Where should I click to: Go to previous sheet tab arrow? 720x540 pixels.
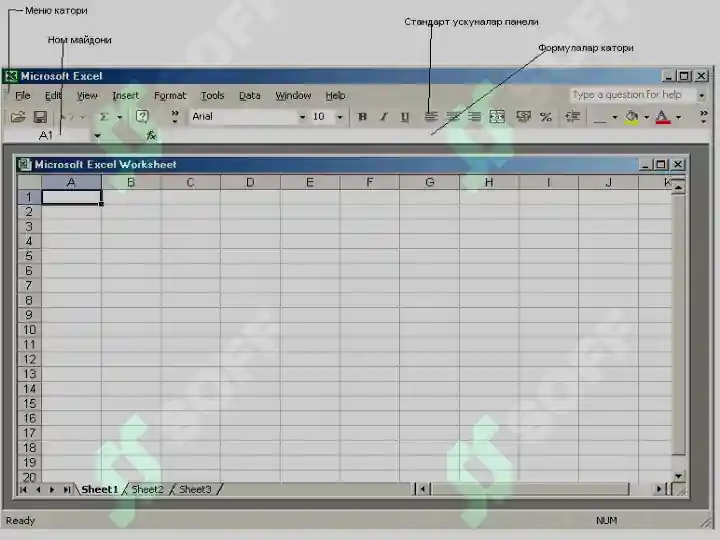pyautogui.click(x=38, y=489)
